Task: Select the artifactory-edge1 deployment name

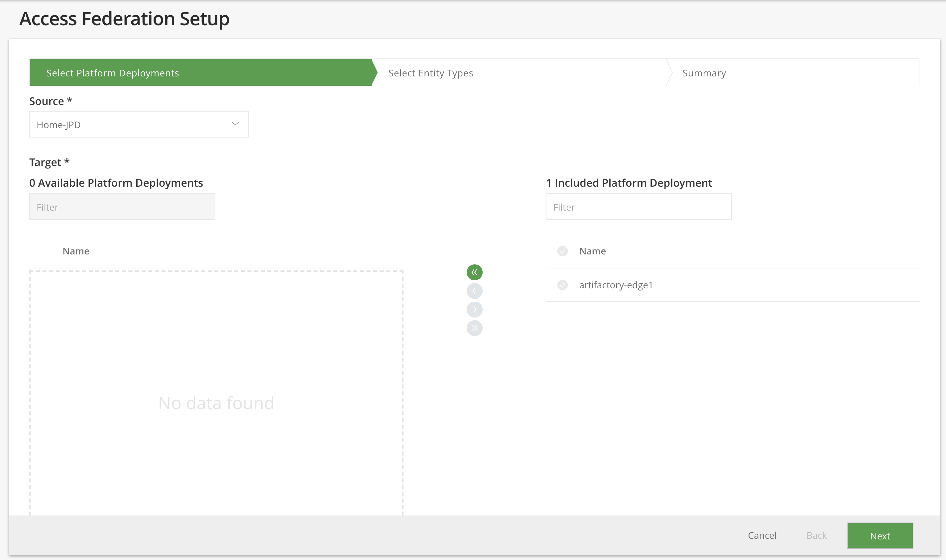Action: click(616, 285)
